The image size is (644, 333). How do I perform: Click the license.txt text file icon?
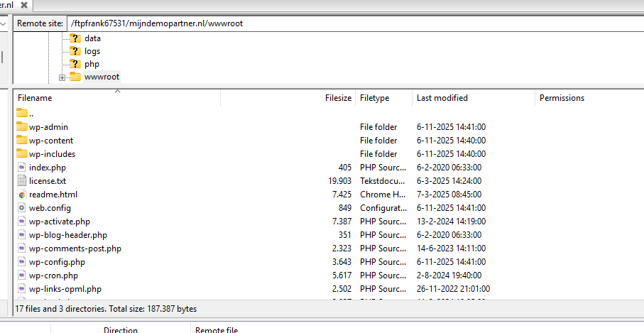click(x=22, y=180)
